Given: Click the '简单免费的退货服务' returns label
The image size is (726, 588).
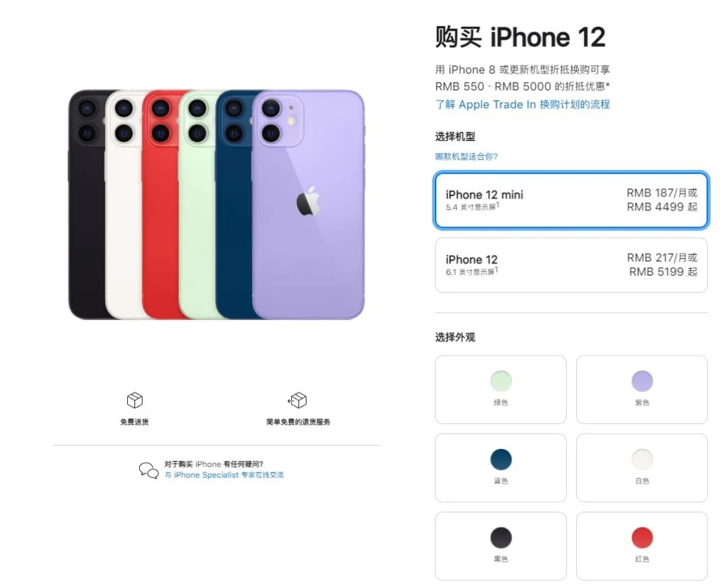Looking at the screenshot, I should point(298,422).
